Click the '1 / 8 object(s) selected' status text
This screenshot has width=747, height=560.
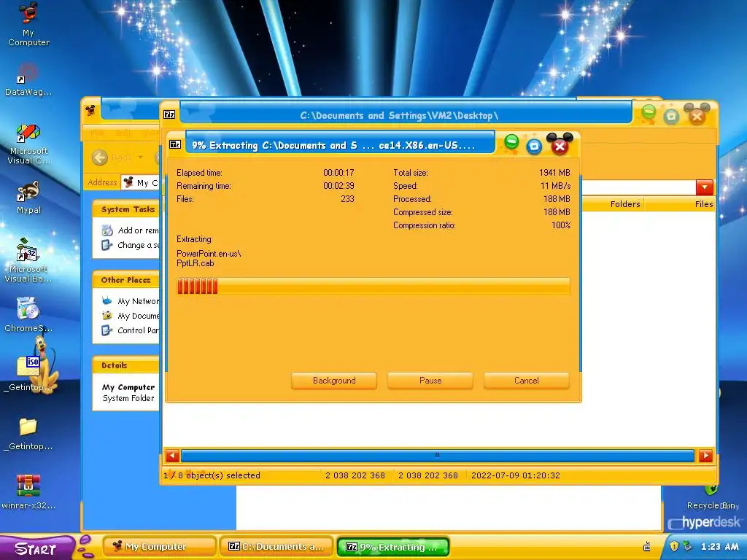click(x=212, y=475)
